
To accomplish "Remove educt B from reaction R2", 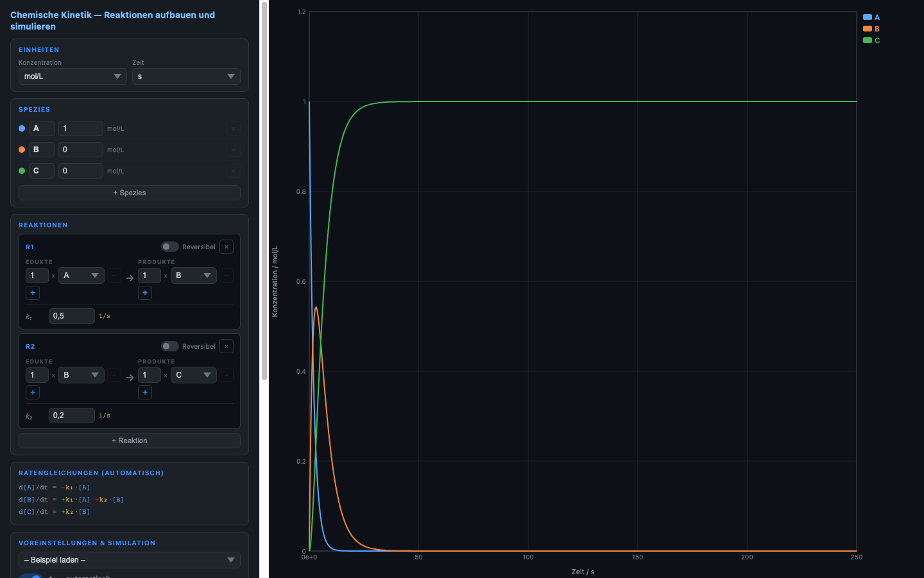I will tap(114, 375).
